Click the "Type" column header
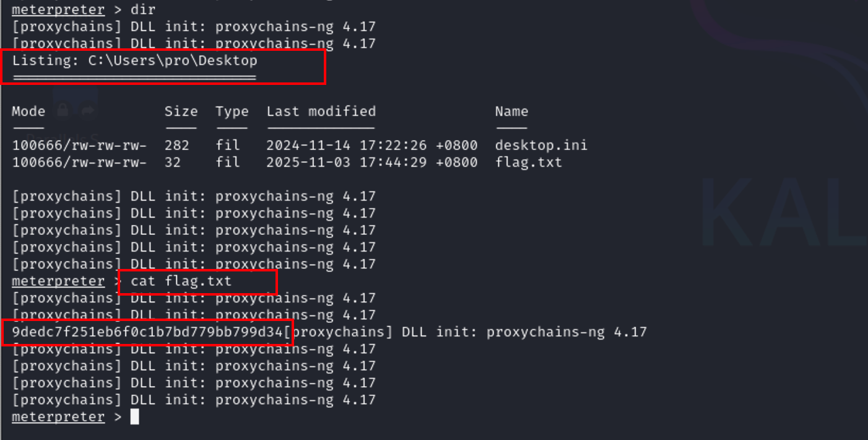The image size is (868, 440). click(232, 112)
